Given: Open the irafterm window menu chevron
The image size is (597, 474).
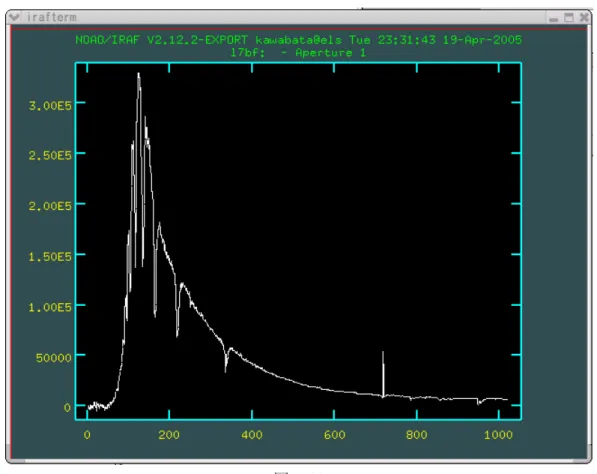Looking at the screenshot, I should [x=14, y=17].
